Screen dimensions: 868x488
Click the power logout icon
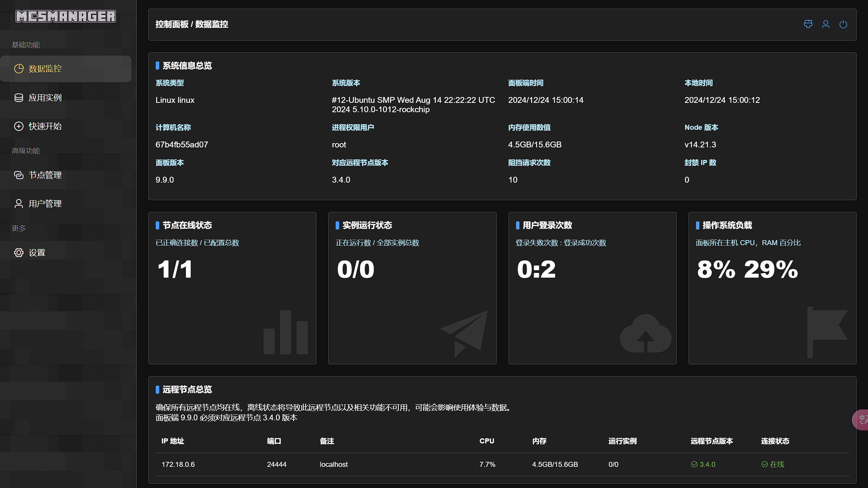(x=843, y=24)
